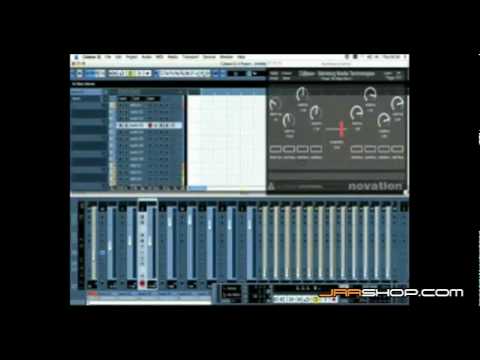Click the last button in Novation's right button row

[x=397, y=149]
